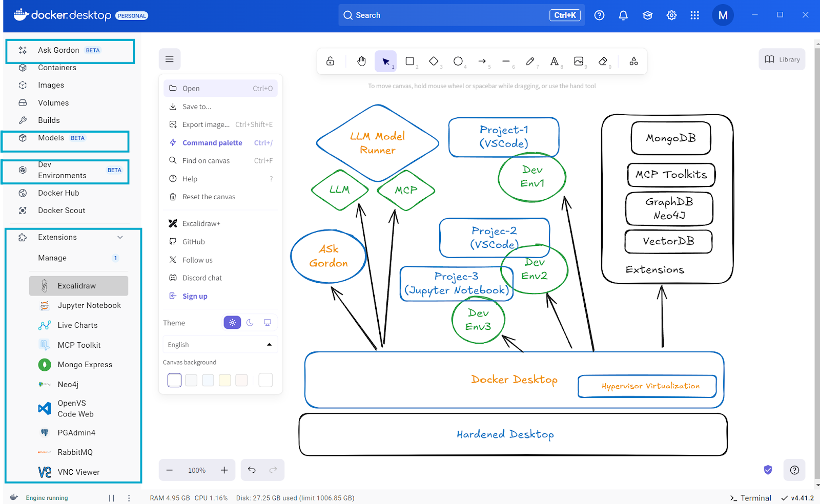Screen dimensions: 820x504
Task: Choose the light yellow canvas background swatch
Action: click(x=224, y=380)
